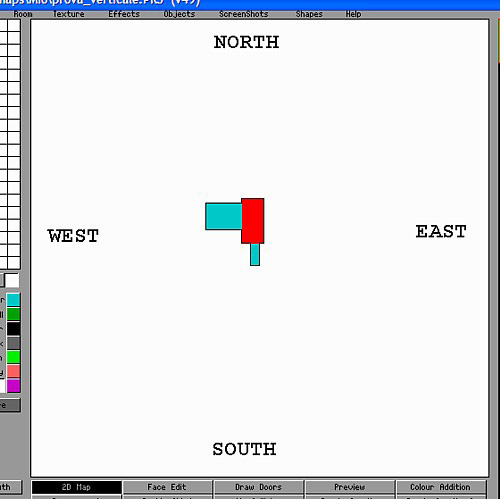Select the small cyan room below the red room
This screenshot has width=500, height=499.
255,254
